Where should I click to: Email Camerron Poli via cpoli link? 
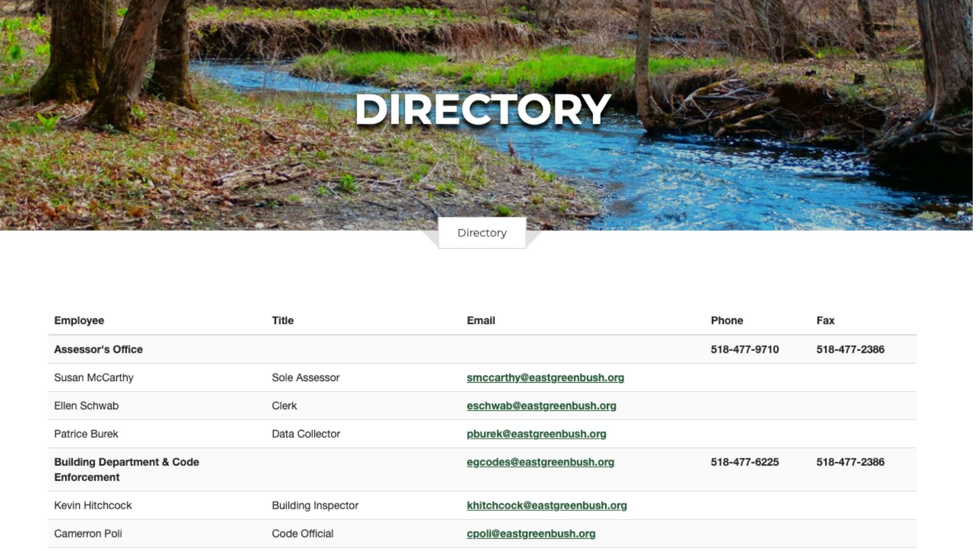(531, 533)
